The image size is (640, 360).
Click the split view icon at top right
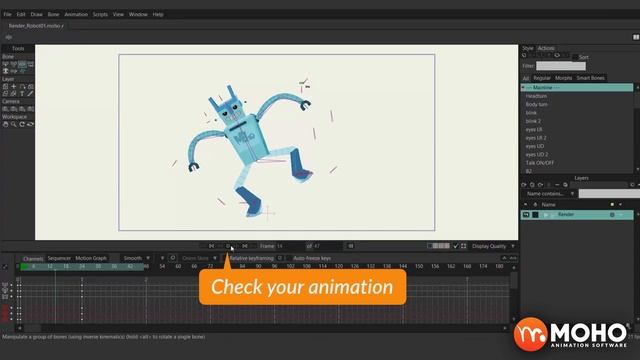click(636, 37)
